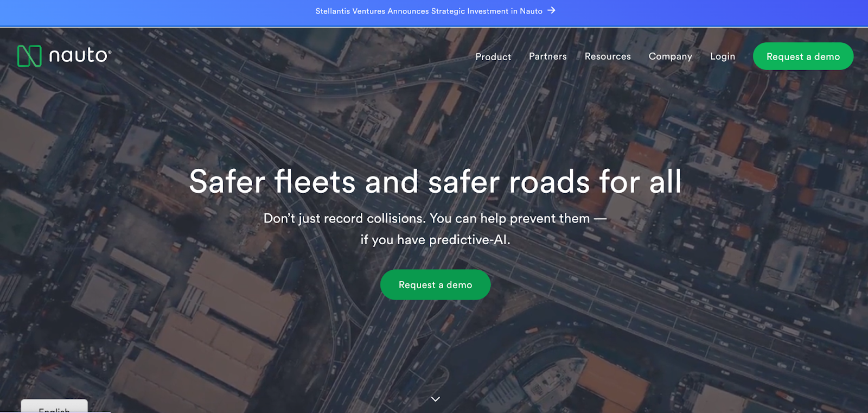The image size is (868, 413).
Task: Open the Company menu
Action: (x=670, y=56)
